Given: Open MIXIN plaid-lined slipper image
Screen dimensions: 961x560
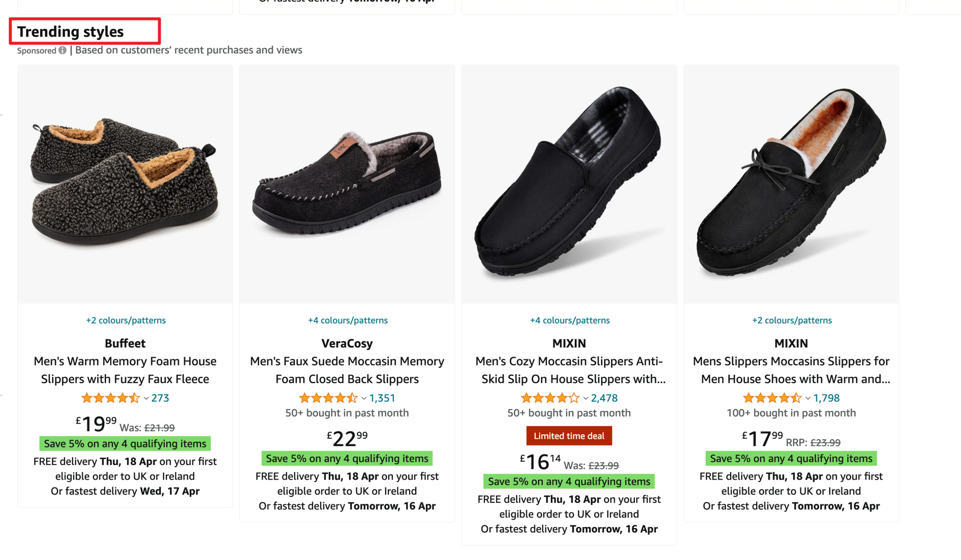Looking at the screenshot, I should 569,184.
